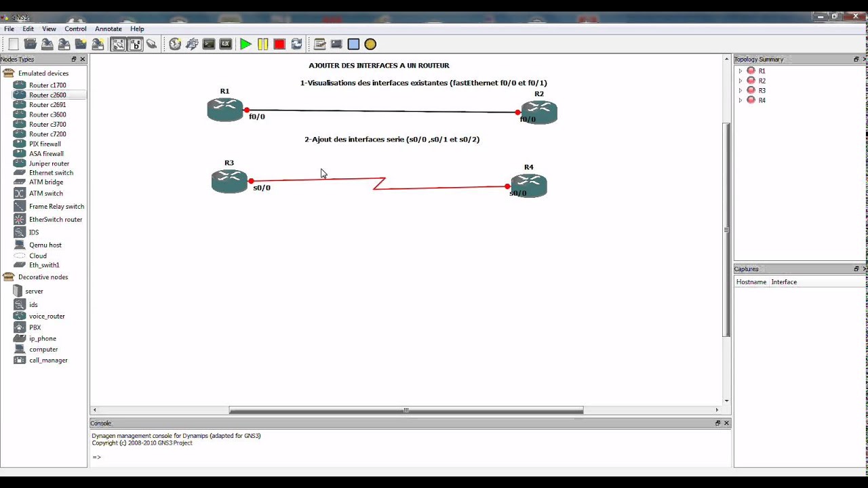Select Router c2600 node type
Screen dimensions: 868x488
(x=47, y=95)
